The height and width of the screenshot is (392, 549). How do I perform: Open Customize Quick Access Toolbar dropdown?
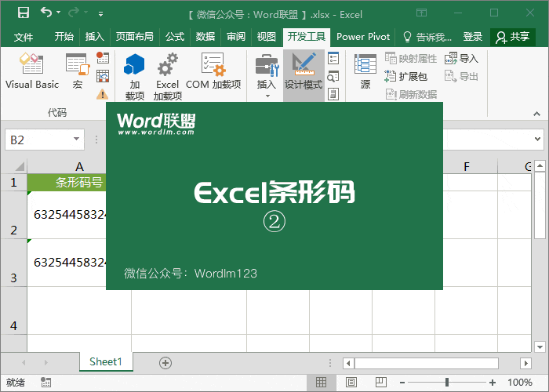[x=100, y=14]
